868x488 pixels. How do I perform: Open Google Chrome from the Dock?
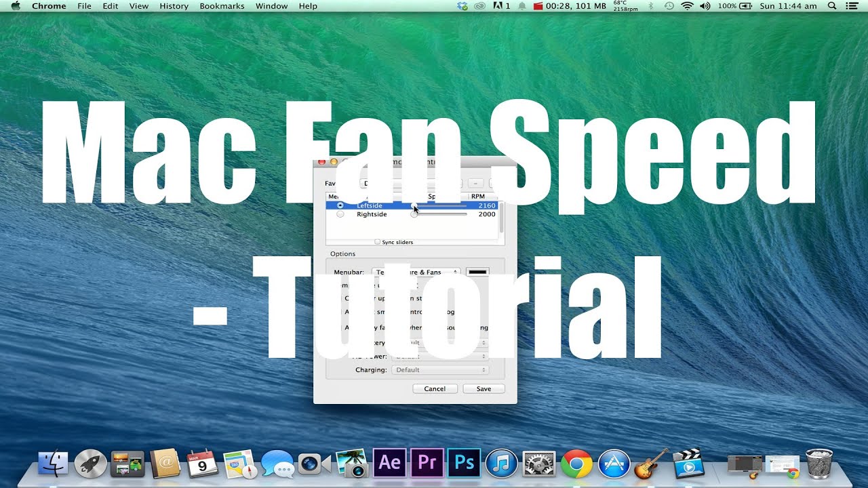coord(576,464)
